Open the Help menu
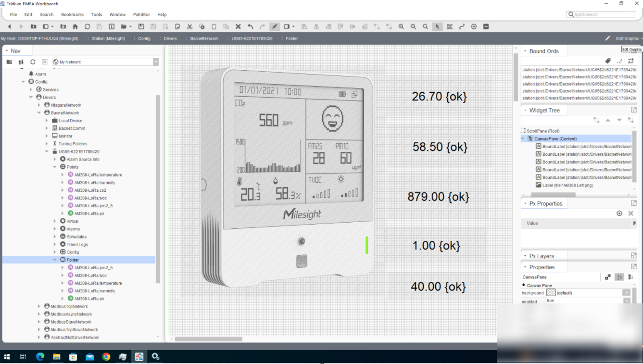 [x=162, y=14]
